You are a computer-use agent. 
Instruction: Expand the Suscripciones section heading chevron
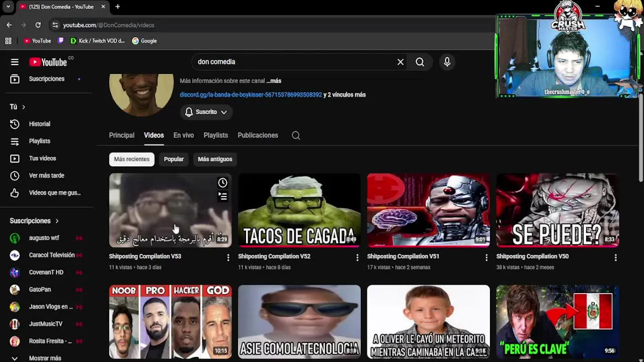pyautogui.click(x=57, y=221)
